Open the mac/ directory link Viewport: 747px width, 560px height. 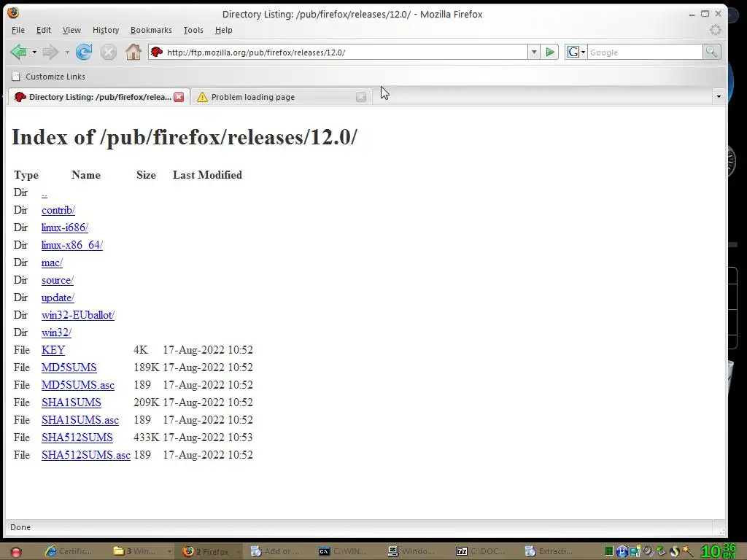52,262
